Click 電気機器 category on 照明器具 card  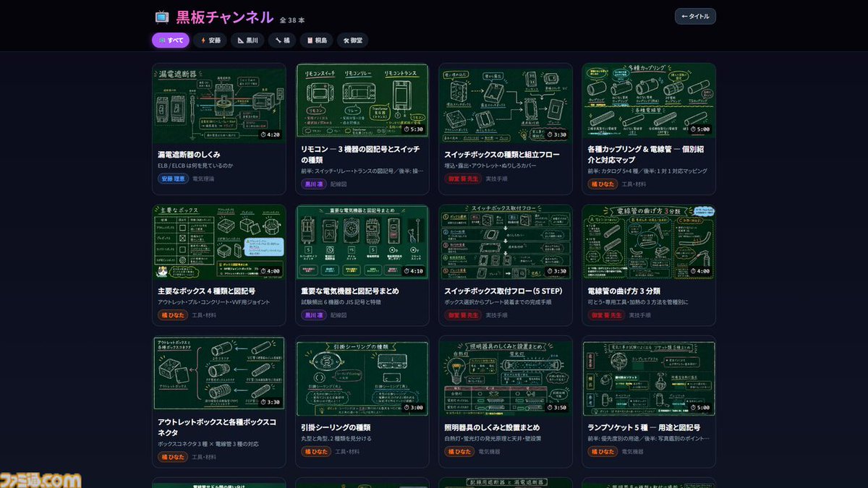(490, 452)
